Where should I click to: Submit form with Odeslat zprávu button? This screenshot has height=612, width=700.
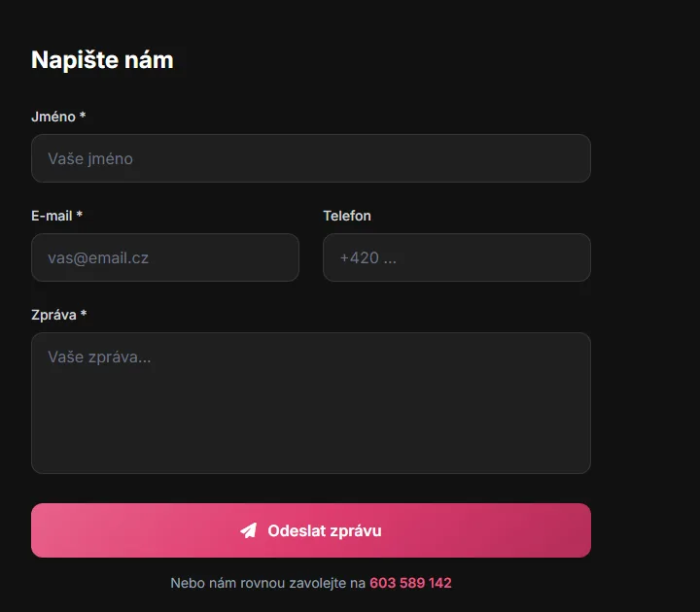311,530
